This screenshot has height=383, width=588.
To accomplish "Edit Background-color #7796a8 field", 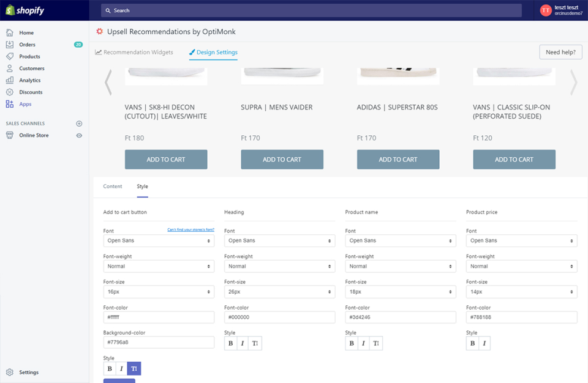I will pyautogui.click(x=159, y=342).
